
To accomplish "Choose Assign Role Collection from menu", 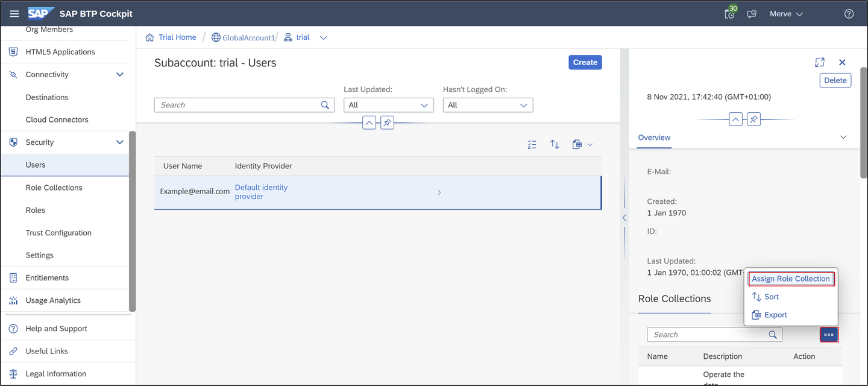I will 791,279.
